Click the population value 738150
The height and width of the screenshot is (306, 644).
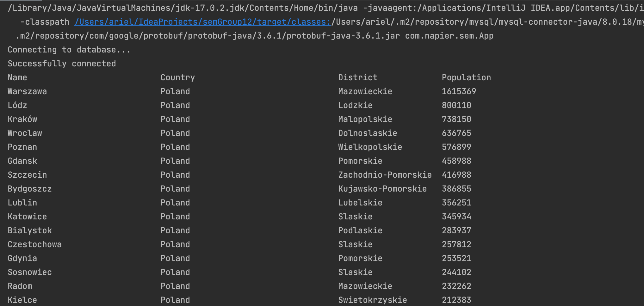[456, 119]
